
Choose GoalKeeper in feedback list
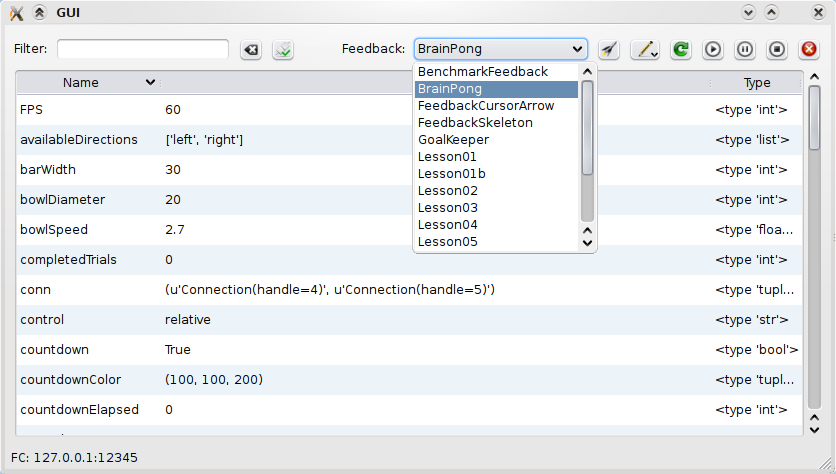click(453, 140)
